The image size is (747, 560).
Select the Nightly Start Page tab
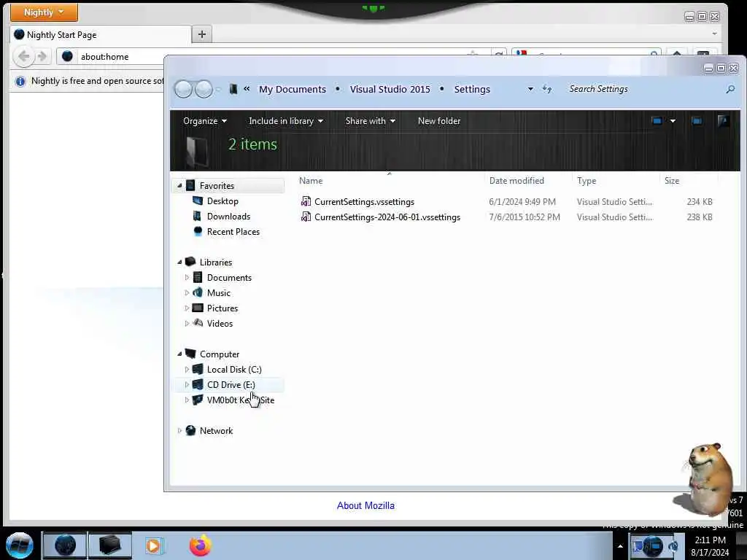pyautogui.click(x=100, y=35)
